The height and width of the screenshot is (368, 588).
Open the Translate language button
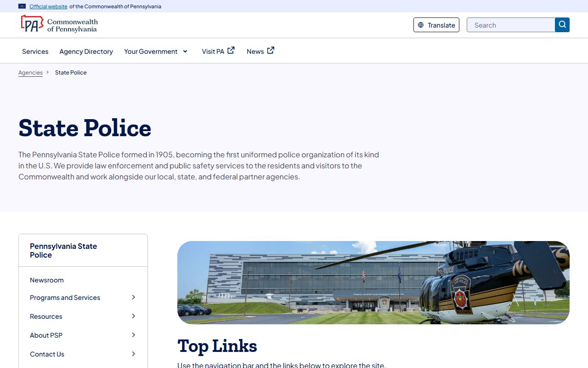click(436, 25)
